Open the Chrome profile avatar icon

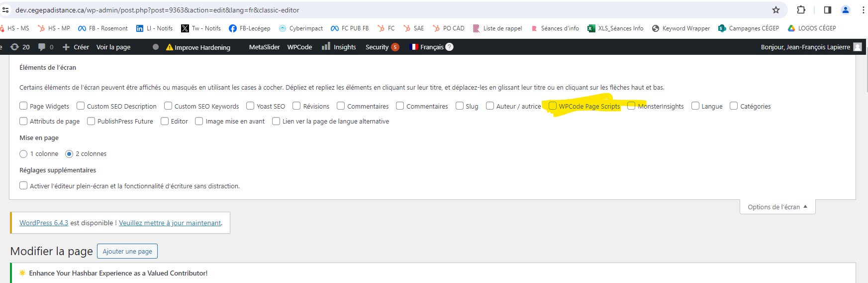(x=845, y=10)
